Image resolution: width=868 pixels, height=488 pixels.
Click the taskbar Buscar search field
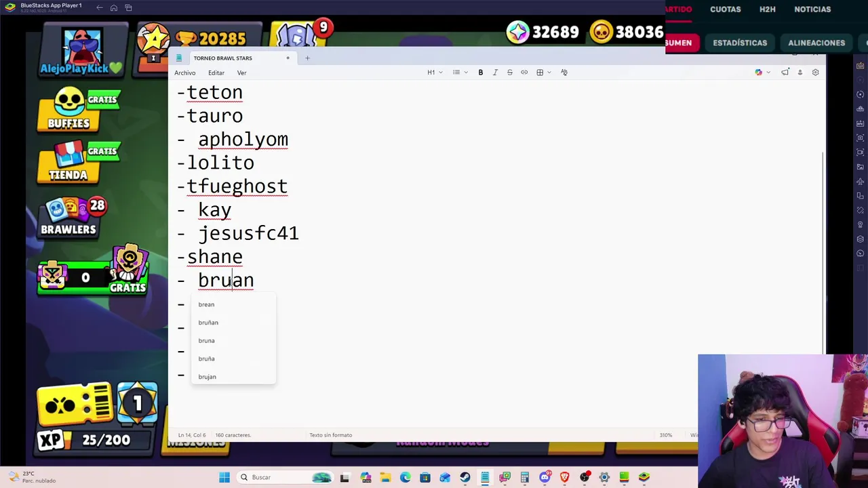(x=283, y=477)
